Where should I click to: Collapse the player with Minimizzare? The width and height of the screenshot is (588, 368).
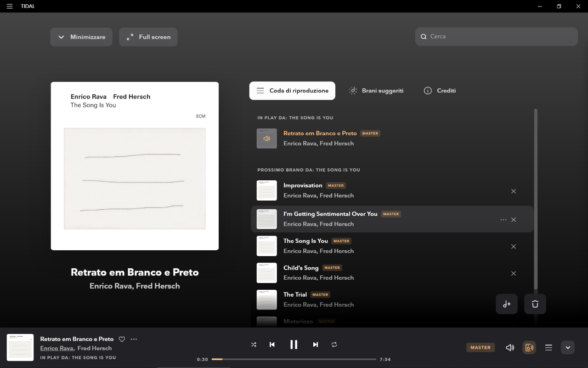tap(81, 37)
